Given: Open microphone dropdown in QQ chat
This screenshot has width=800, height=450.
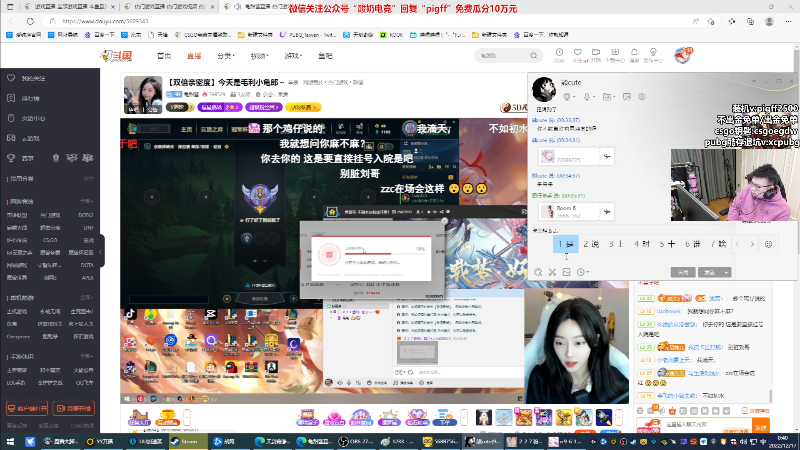Looking at the screenshot, I should 588,96.
